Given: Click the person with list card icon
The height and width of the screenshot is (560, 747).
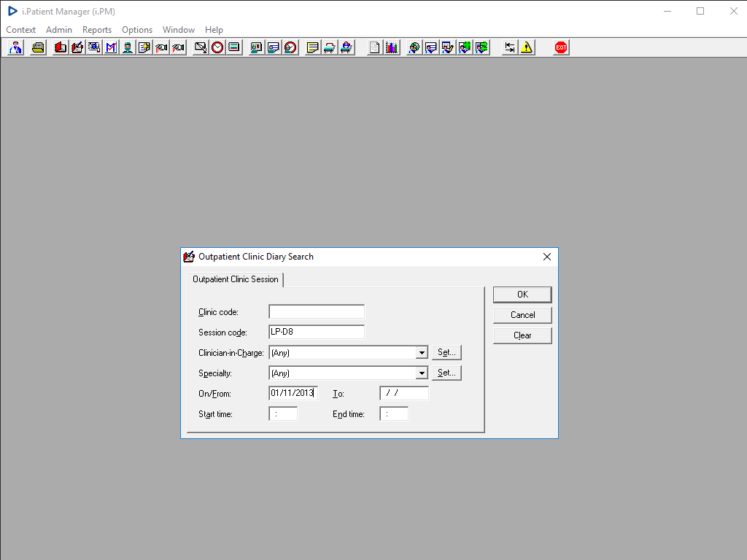Looking at the screenshot, I should (430, 47).
